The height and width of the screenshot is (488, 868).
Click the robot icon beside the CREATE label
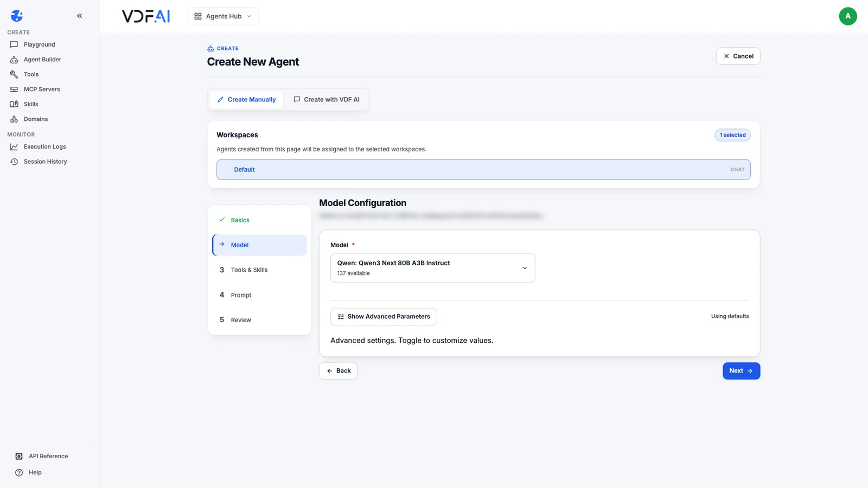coord(210,49)
